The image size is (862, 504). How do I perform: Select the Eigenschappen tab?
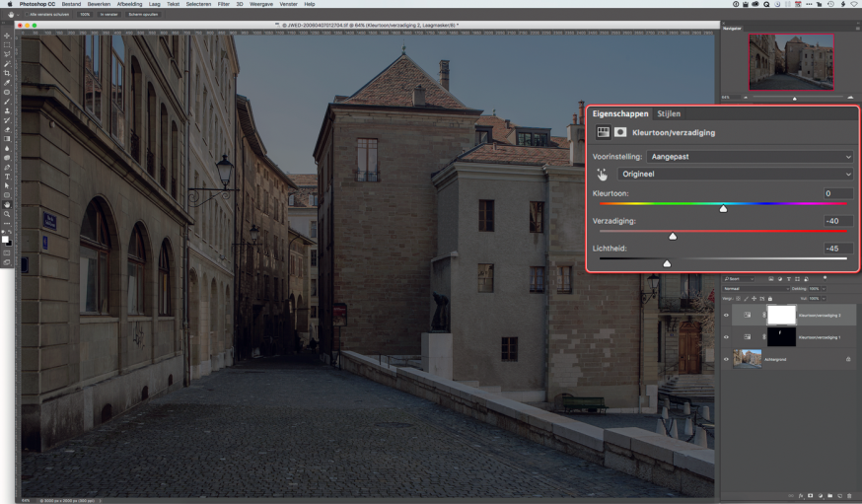620,113
